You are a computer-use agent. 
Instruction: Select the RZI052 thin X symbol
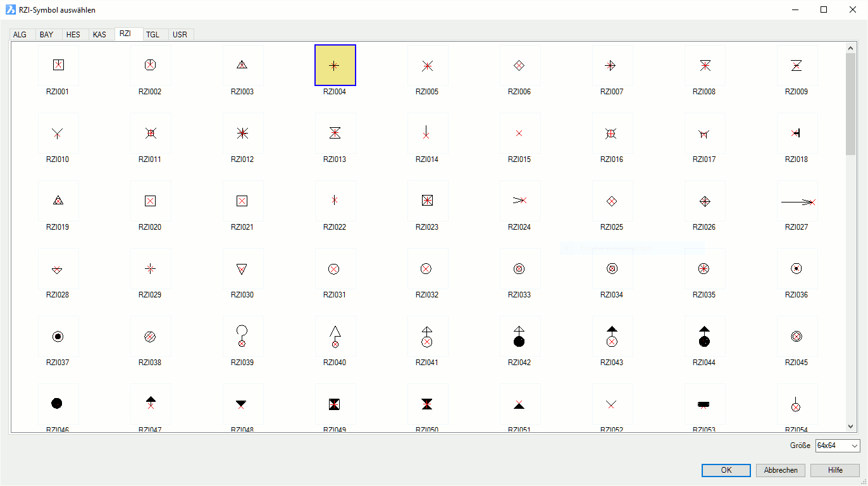pos(612,404)
